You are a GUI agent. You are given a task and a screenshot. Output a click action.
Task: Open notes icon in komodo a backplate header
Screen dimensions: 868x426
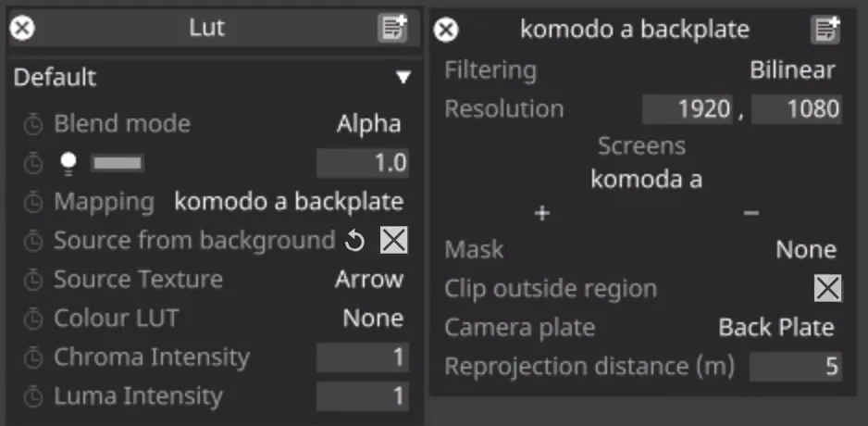(x=825, y=30)
